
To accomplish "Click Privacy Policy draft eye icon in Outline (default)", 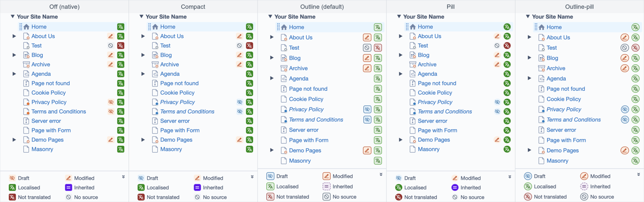I will tap(367, 109).
